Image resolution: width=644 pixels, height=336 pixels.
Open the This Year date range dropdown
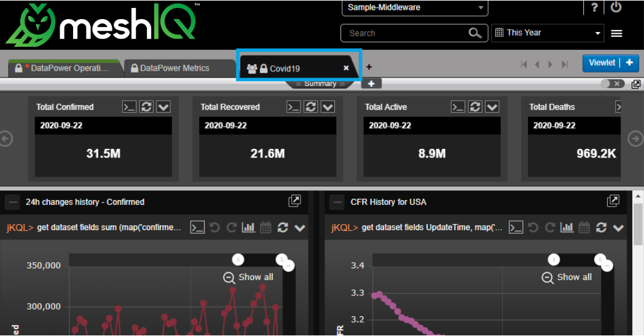[x=548, y=33]
